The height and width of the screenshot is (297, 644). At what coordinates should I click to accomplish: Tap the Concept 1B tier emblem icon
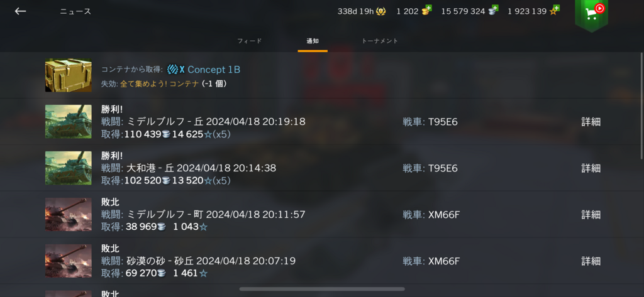click(172, 70)
